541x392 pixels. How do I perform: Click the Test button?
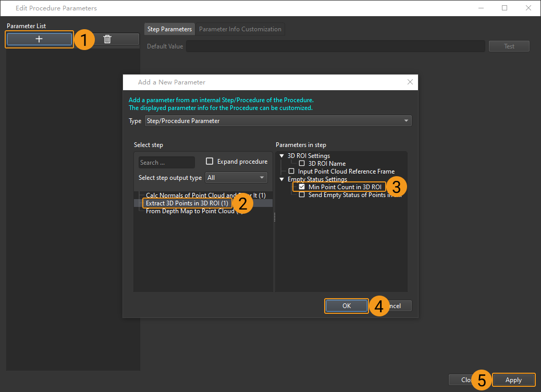point(509,46)
